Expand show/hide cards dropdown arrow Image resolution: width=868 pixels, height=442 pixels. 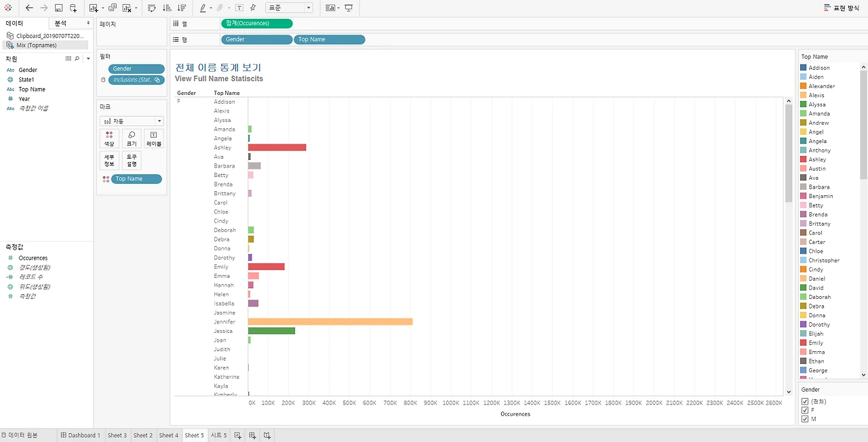(x=338, y=8)
